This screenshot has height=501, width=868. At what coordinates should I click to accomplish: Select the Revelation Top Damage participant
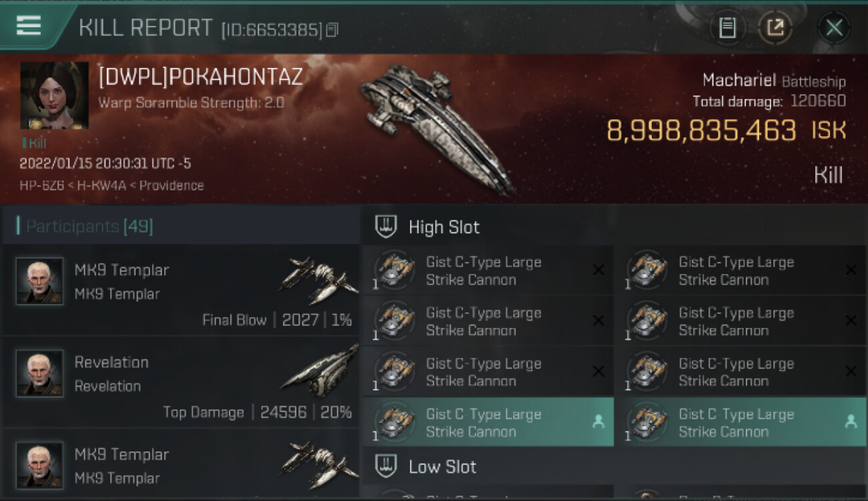pos(181,382)
